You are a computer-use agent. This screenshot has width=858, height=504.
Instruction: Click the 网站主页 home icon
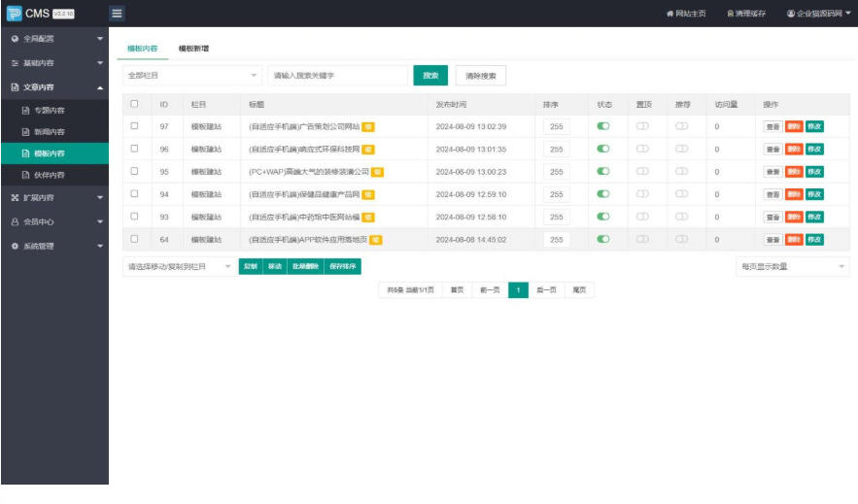click(x=669, y=14)
